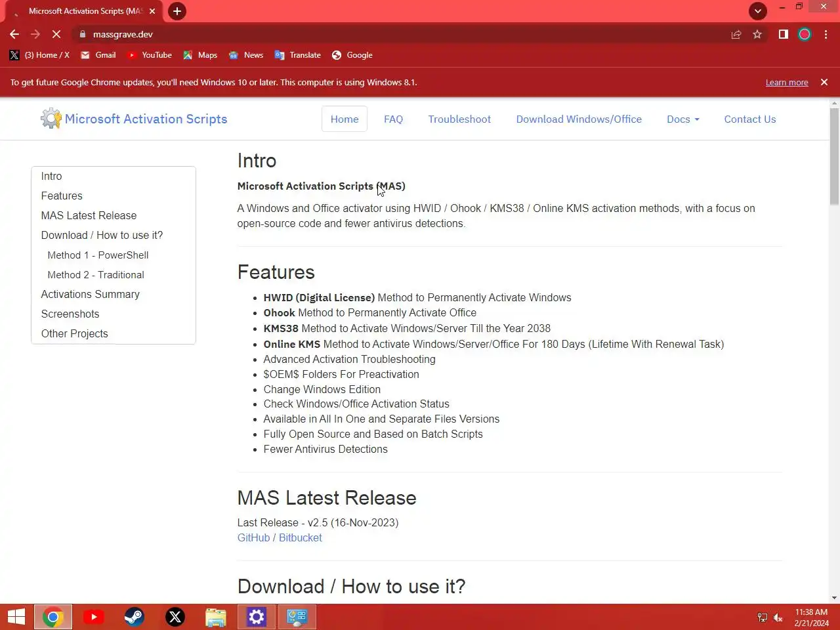Go back using the browser back arrow
Viewport: 840px width, 630px height.
[x=14, y=34]
